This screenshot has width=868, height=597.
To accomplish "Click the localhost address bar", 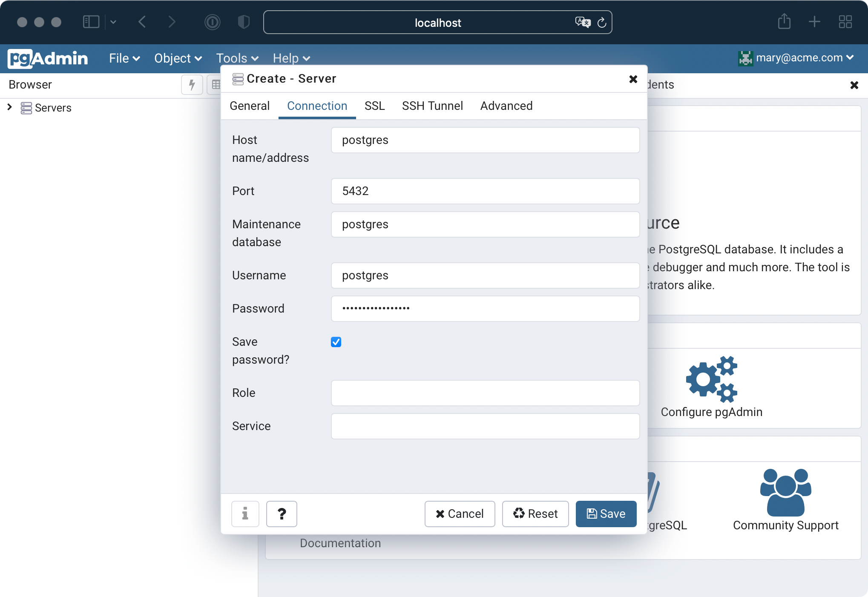I will (438, 23).
